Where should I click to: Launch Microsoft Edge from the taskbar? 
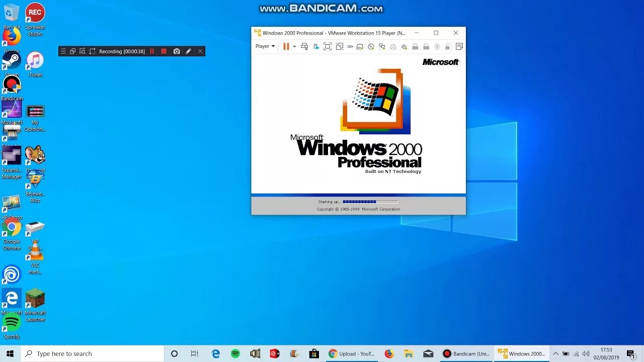coord(216,353)
